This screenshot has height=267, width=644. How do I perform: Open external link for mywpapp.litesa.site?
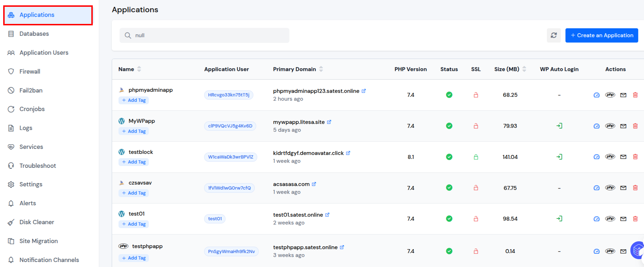pos(329,122)
